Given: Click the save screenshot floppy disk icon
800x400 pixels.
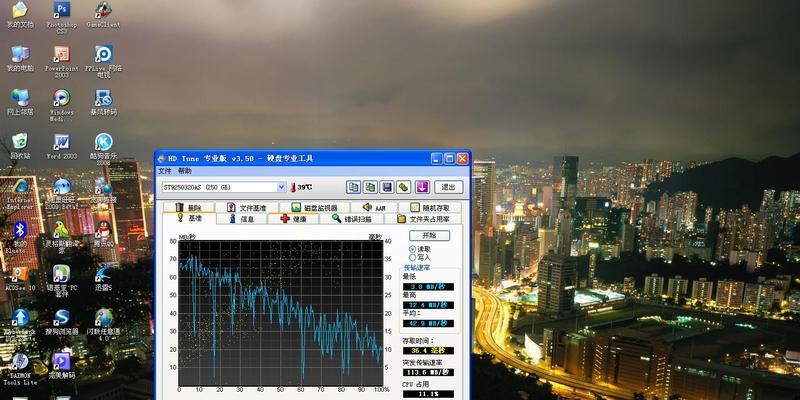Looking at the screenshot, I should tap(387, 187).
